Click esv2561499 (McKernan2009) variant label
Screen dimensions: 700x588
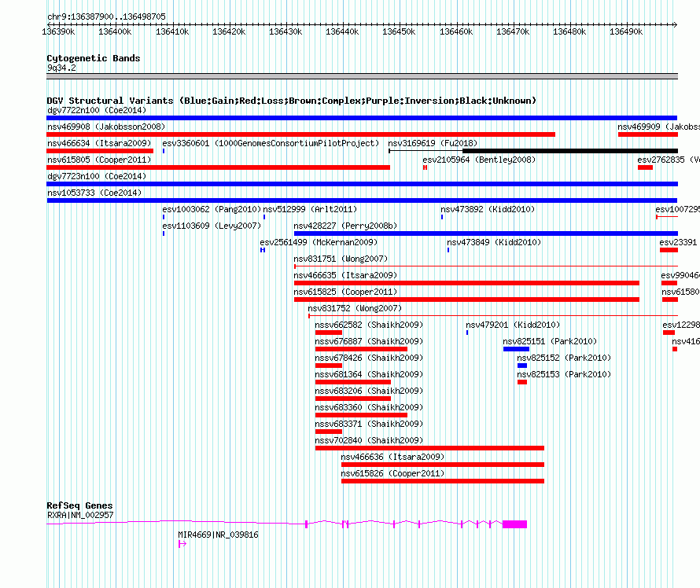tap(319, 242)
